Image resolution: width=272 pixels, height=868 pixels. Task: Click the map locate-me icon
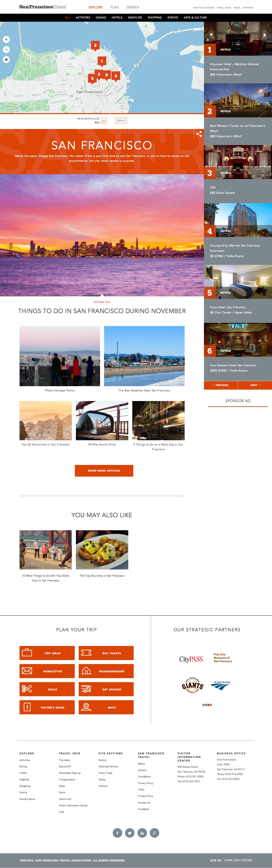click(x=6, y=60)
